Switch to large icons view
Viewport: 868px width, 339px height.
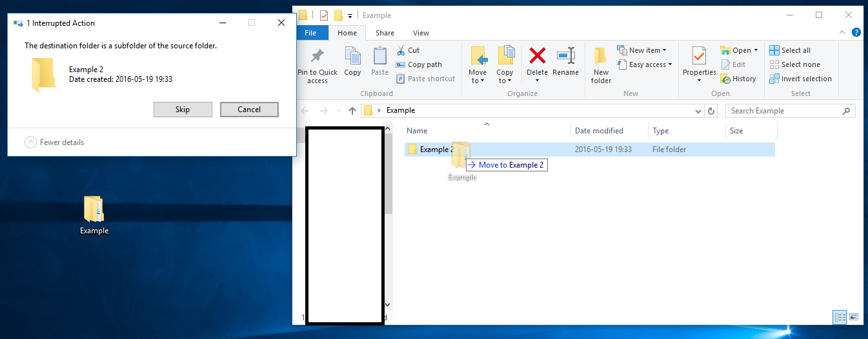pyautogui.click(x=853, y=316)
